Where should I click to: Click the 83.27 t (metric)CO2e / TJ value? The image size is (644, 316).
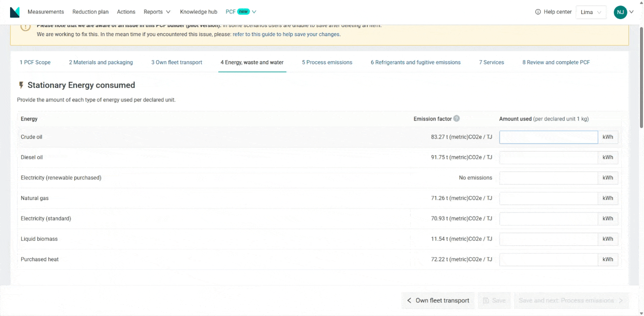click(461, 137)
